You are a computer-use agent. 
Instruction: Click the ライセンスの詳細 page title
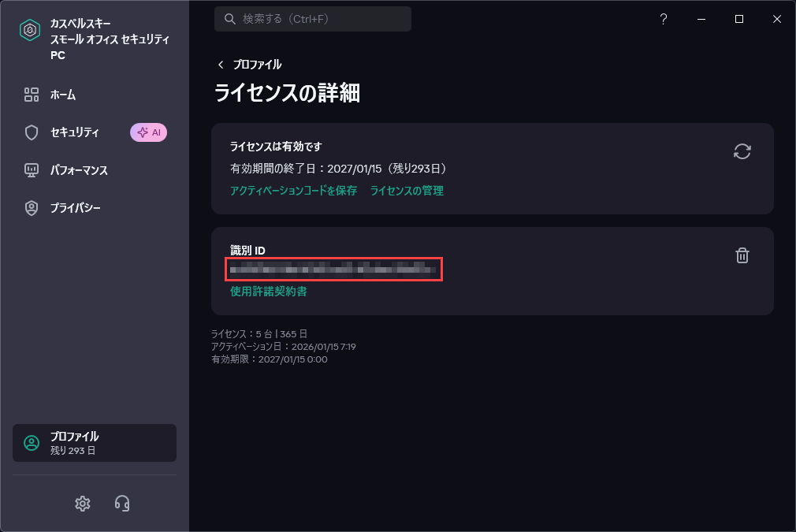coord(288,93)
